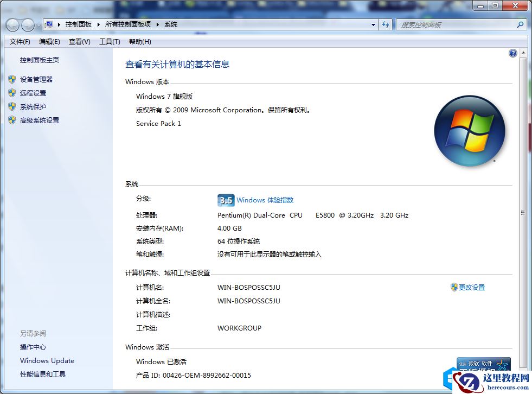Image resolution: width=532 pixels, height=394 pixels.
Task: Focus the 搜索控制面板 search box
Action: click(456, 25)
